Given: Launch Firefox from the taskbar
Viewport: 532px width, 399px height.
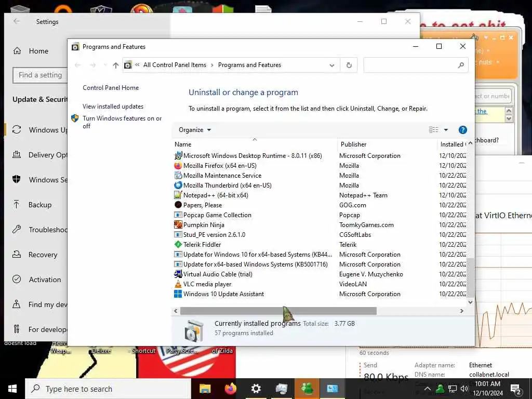Looking at the screenshot, I should tap(230, 389).
